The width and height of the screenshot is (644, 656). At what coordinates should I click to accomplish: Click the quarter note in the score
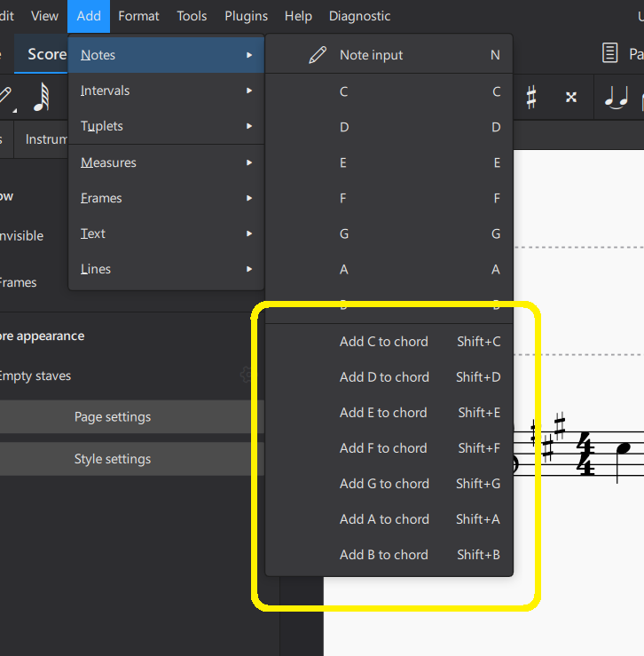tap(622, 462)
